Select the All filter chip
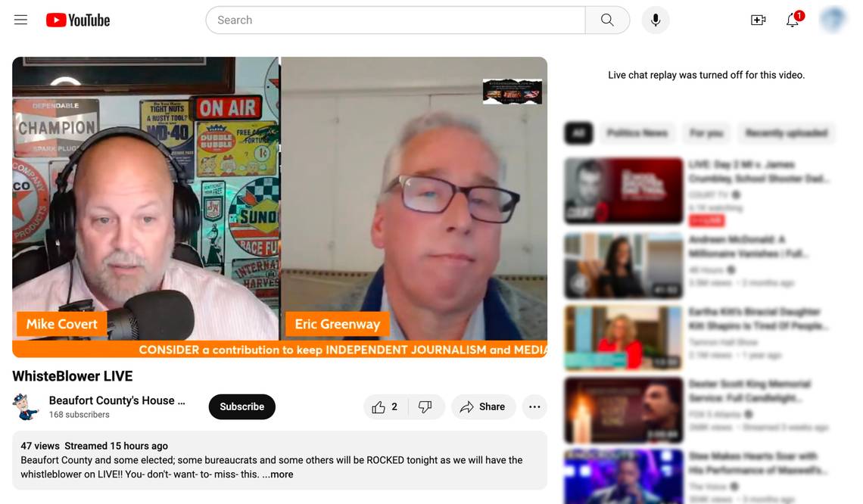Screen dimensions: 863x504 click(578, 133)
